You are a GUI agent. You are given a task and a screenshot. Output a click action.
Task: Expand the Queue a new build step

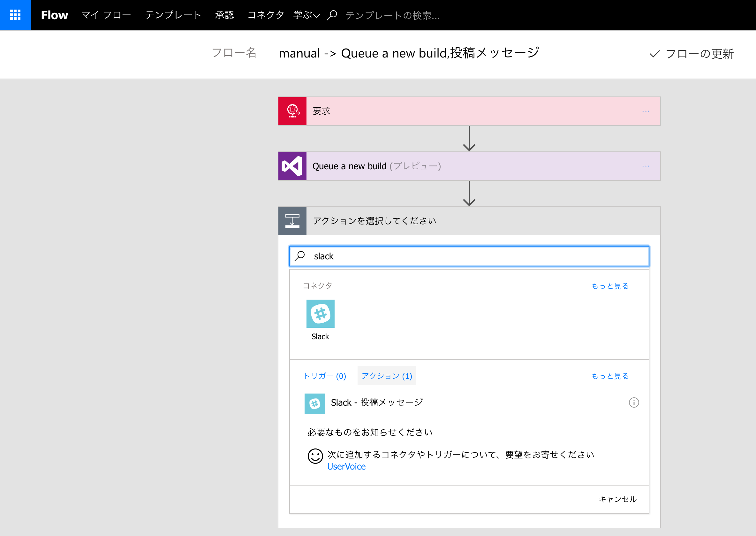coord(469,166)
